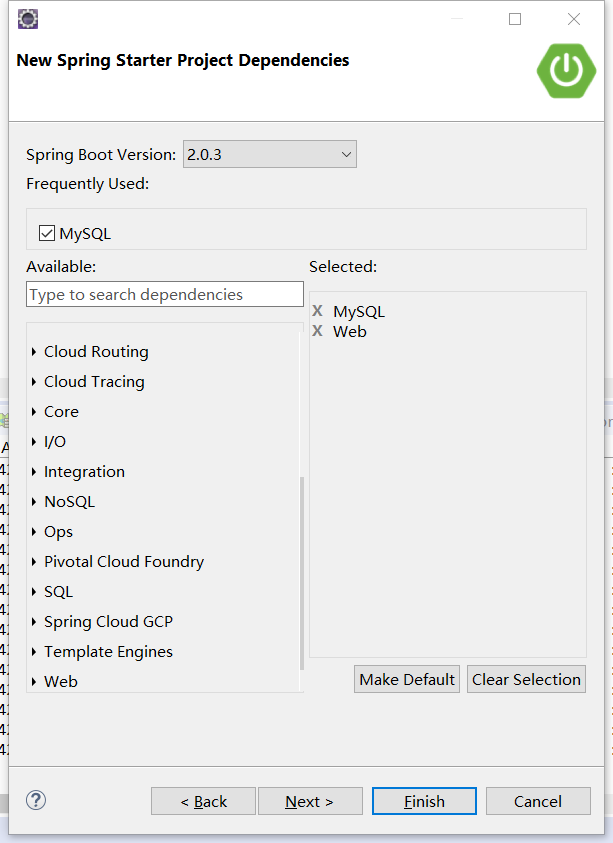This screenshot has width=613, height=843.
Task: Expand the Web category arrow
Action: (x=34, y=682)
